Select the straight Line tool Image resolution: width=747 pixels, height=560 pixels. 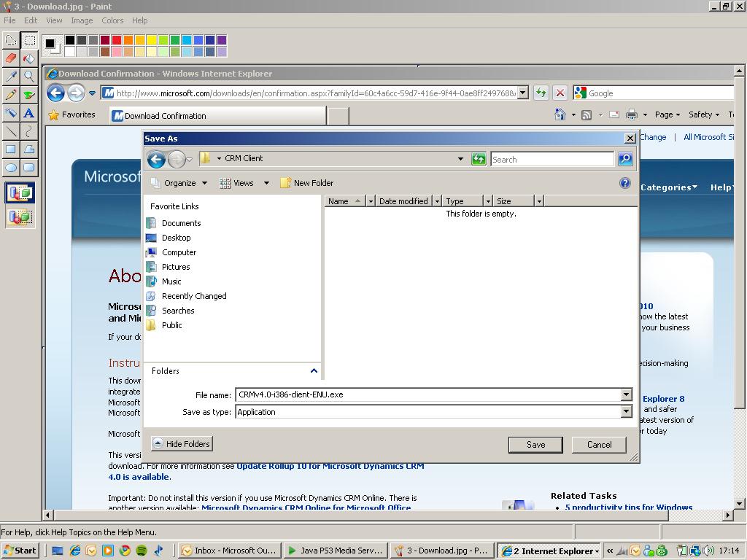point(10,131)
